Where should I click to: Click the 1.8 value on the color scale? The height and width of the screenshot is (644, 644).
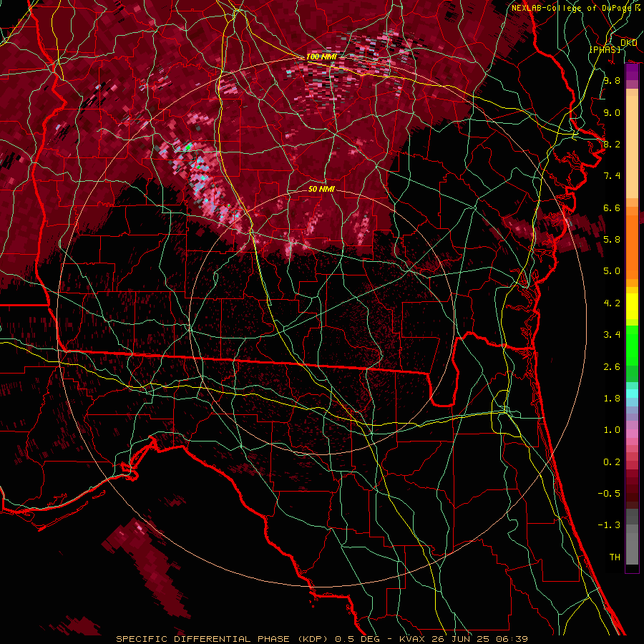point(612,399)
